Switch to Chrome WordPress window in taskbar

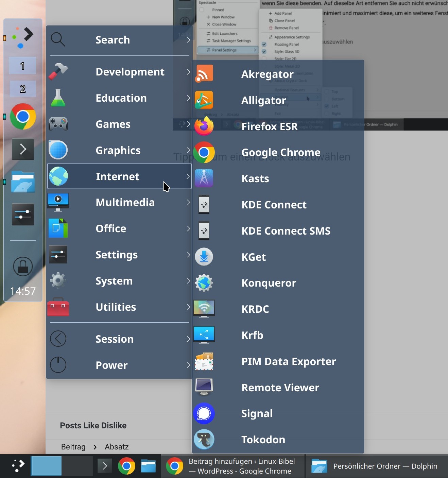(233, 466)
